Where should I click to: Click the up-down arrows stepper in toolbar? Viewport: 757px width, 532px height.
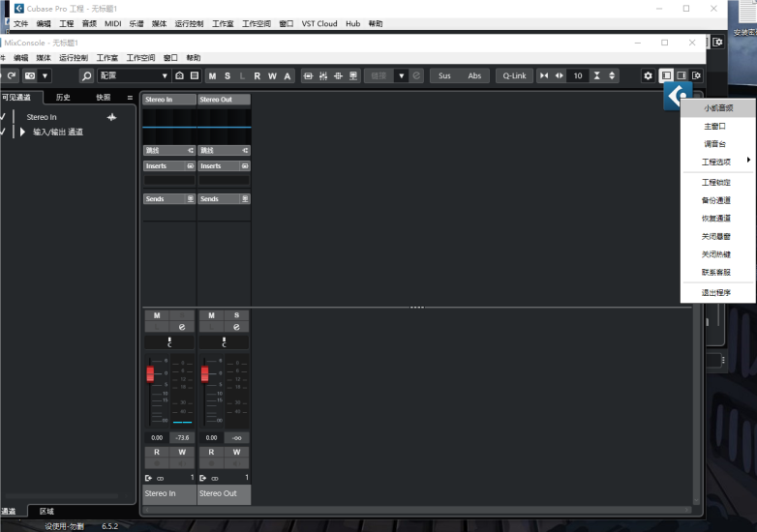click(612, 75)
